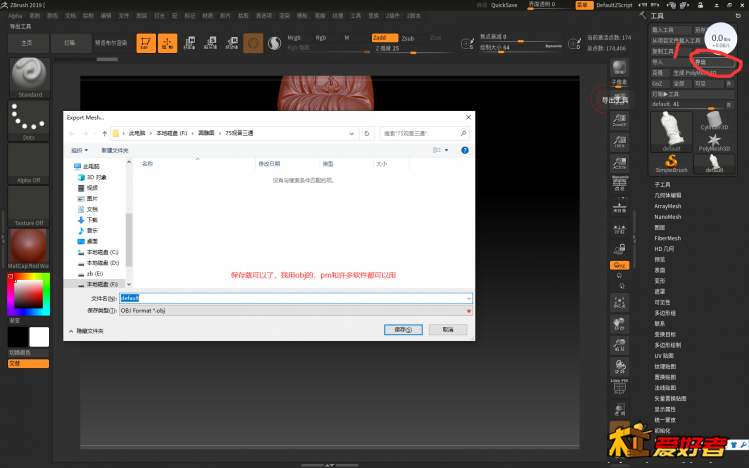Open the ZScript menu

[414, 16]
